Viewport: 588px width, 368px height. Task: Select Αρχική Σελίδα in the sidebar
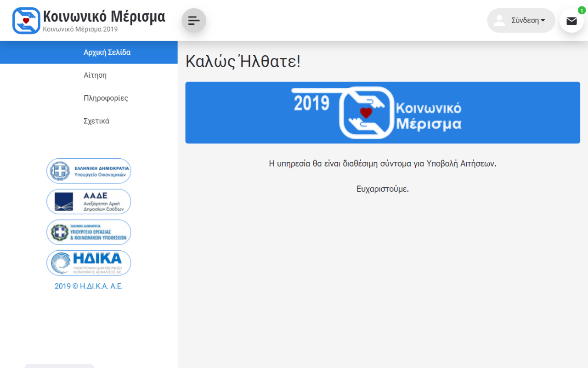pos(107,52)
